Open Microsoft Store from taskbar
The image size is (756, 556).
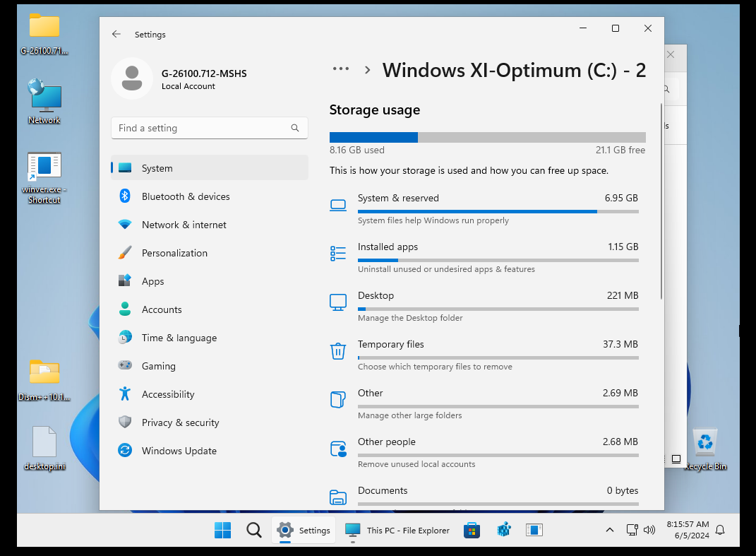(472, 530)
